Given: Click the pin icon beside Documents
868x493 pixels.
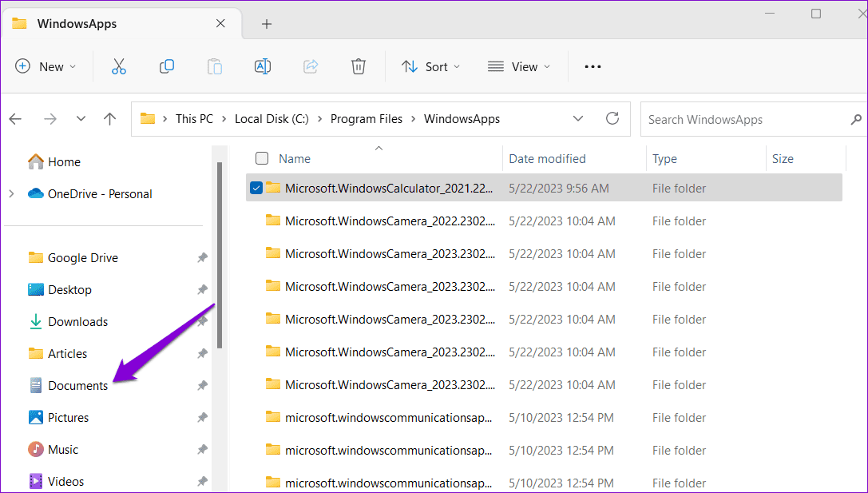Looking at the screenshot, I should pyautogui.click(x=203, y=386).
